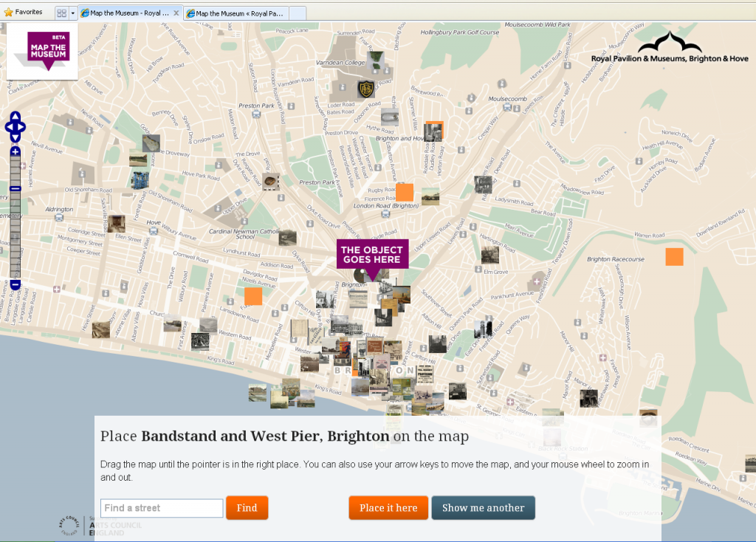Screen dimensions: 756x542
Task: Click the Preston Park railway station icon
Action: tap(256, 114)
